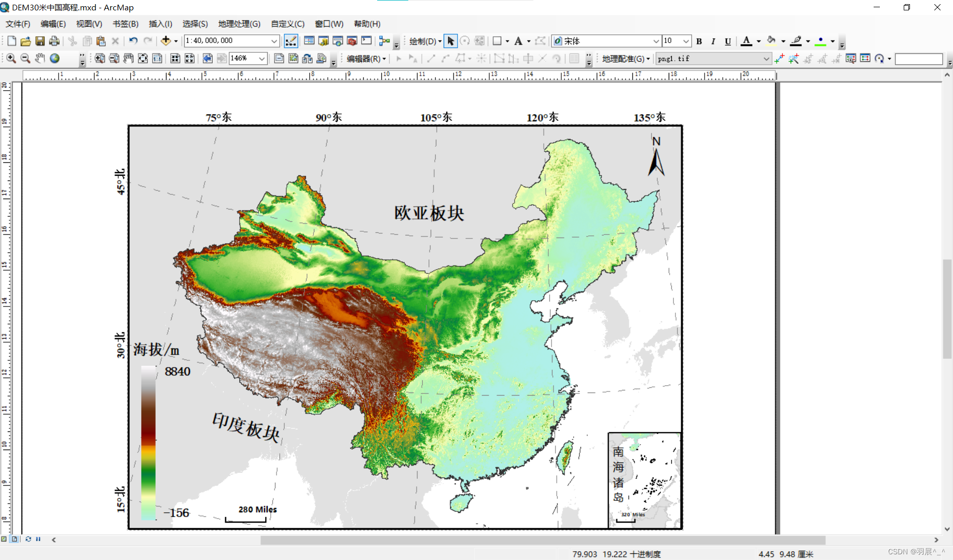953x560 pixels.
Task: Open the georeferencing Link Table
Action: click(865, 59)
